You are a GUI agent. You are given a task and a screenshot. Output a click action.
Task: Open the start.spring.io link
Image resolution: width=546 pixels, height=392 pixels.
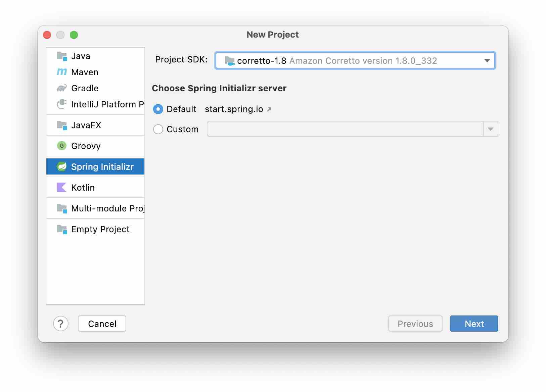point(234,109)
